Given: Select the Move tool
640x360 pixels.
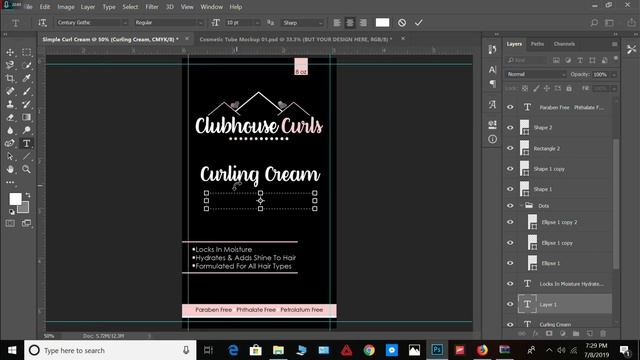Looking at the screenshot, I should [x=10, y=52].
